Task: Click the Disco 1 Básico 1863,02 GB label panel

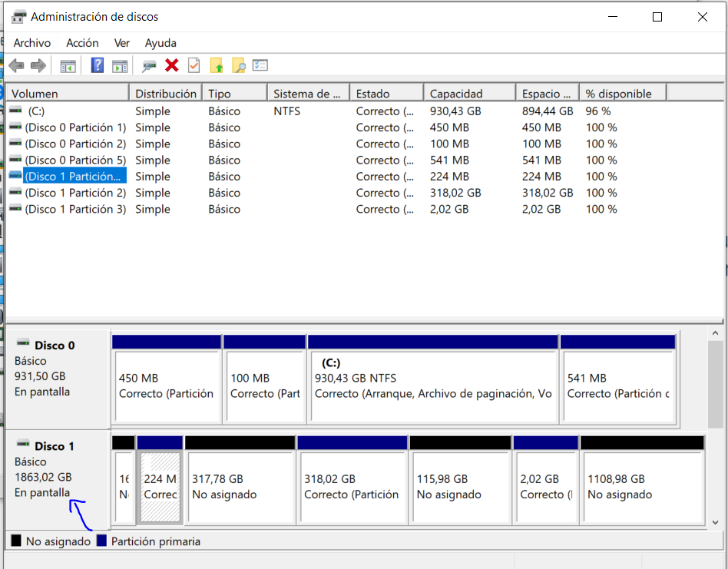Action: pyautogui.click(x=58, y=479)
